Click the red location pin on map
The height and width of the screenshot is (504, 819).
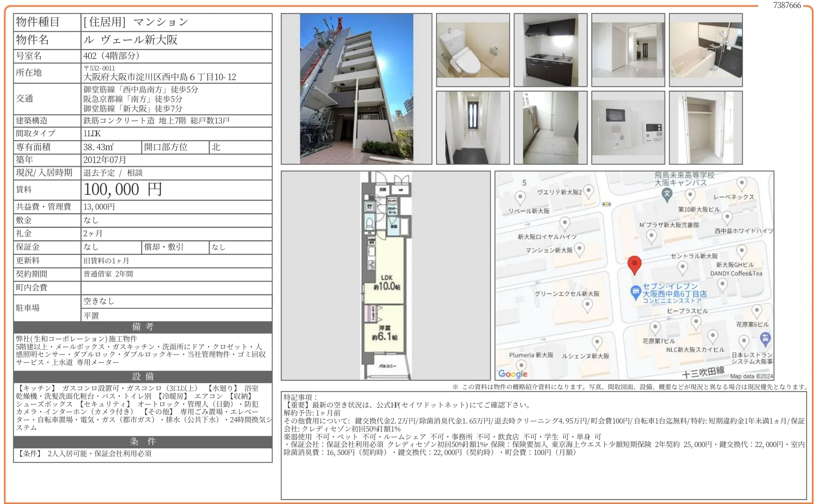point(634,264)
